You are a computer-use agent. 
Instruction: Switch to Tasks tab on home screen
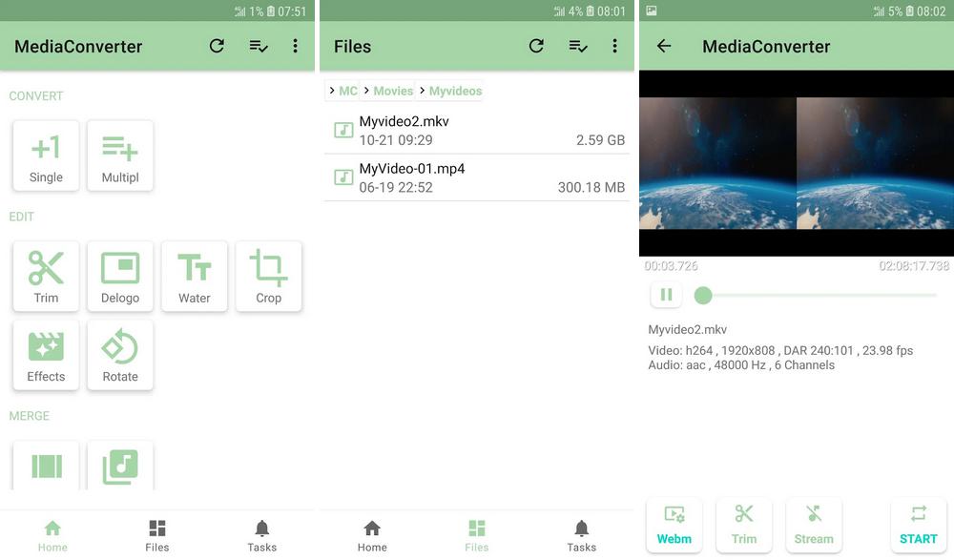[261, 535]
